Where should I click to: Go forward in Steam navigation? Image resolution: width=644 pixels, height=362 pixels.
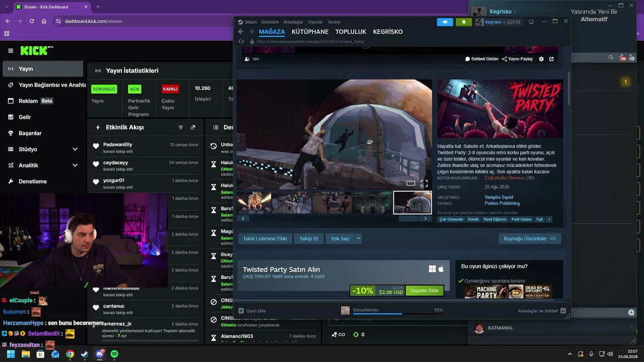(251, 32)
